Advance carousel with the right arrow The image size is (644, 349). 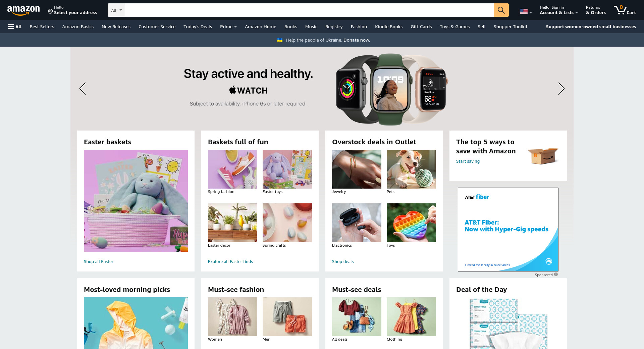pos(561,89)
